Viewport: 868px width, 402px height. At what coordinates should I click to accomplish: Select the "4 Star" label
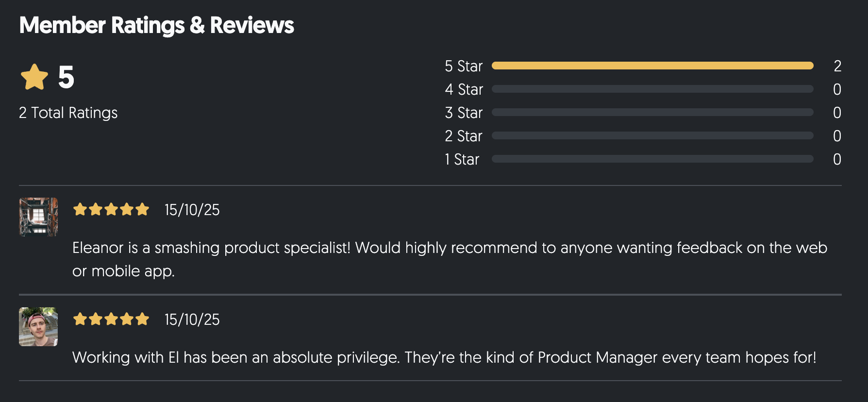[464, 89]
